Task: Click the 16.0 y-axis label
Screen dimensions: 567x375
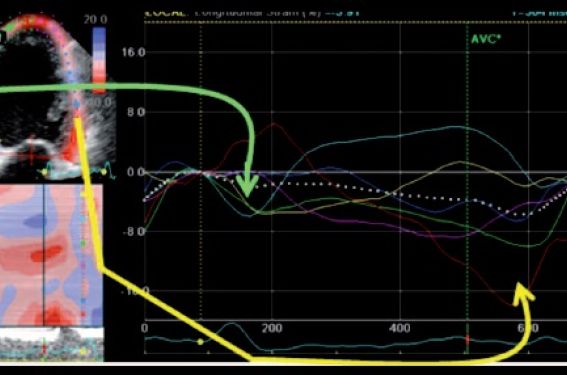Action: tap(133, 53)
